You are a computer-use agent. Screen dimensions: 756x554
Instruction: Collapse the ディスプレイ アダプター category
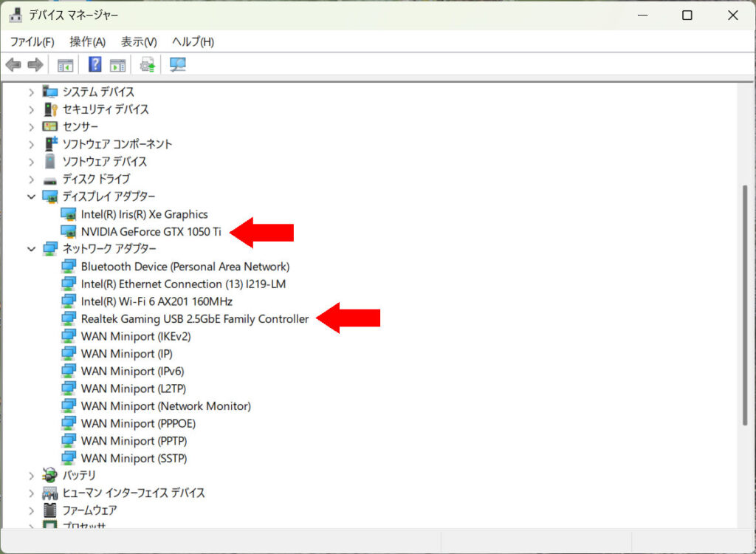tap(31, 196)
